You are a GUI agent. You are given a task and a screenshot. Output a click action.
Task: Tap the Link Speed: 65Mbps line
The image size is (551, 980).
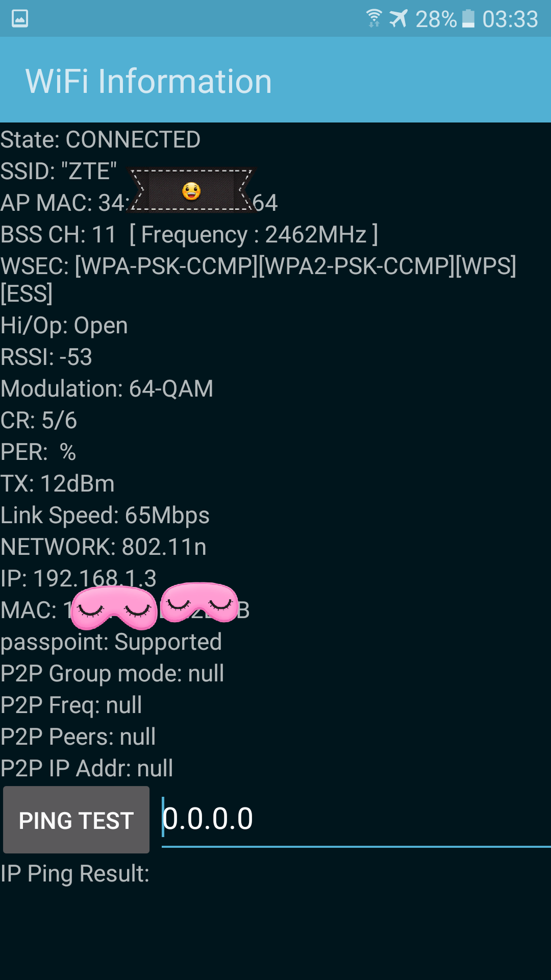click(x=105, y=516)
